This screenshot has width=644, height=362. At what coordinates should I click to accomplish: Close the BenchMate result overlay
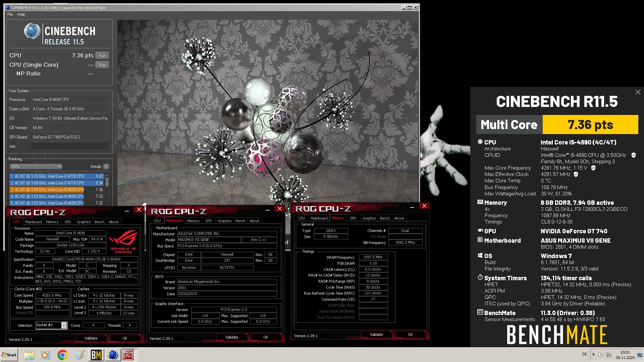click(x=638, y=92)
